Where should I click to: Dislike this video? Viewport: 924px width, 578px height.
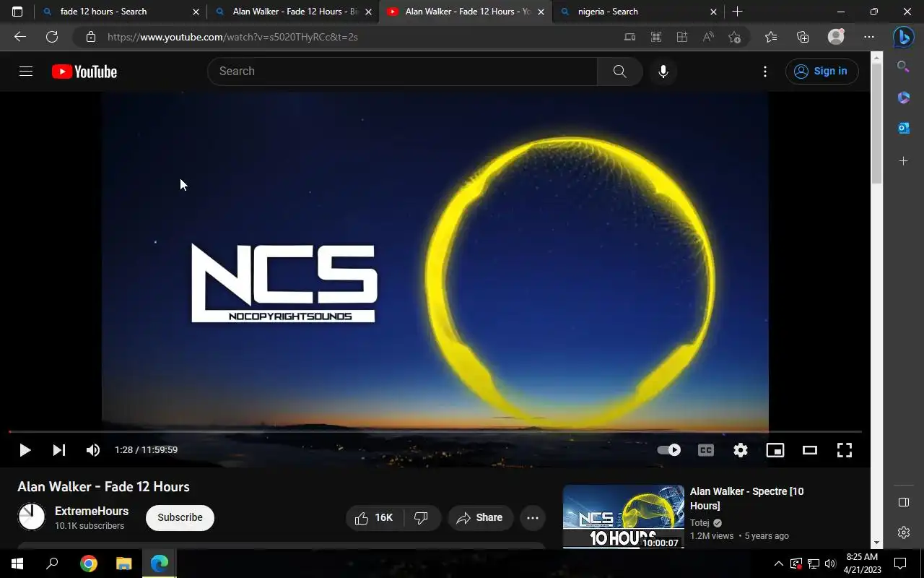point(422,517)
